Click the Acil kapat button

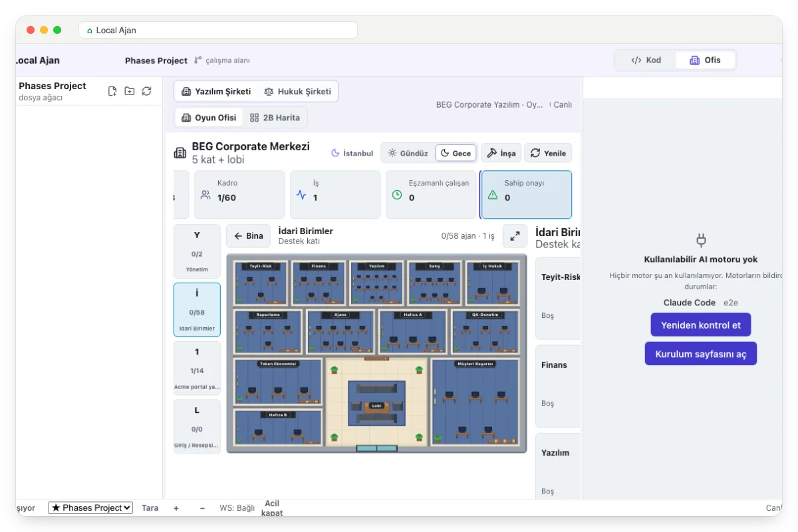click(x=273, y=508)
